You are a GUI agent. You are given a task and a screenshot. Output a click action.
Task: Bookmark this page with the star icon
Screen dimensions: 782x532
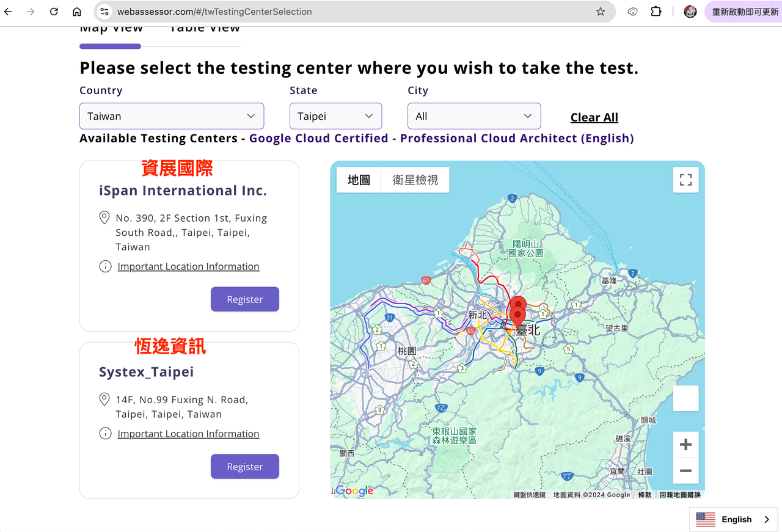point(601,12)
